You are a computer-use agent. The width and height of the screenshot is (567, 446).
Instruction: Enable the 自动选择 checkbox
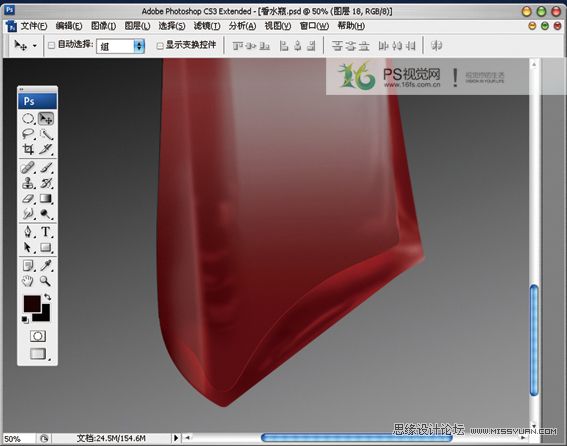51,45
